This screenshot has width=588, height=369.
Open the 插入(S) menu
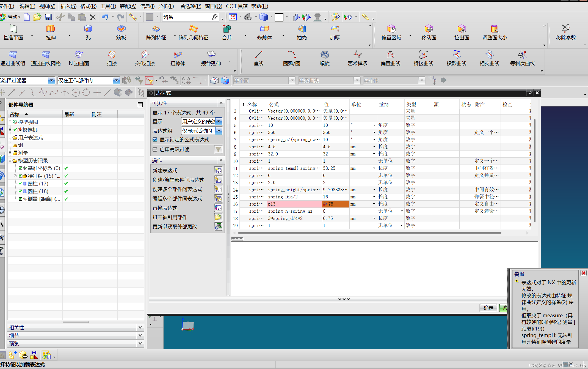pos(68,6)
